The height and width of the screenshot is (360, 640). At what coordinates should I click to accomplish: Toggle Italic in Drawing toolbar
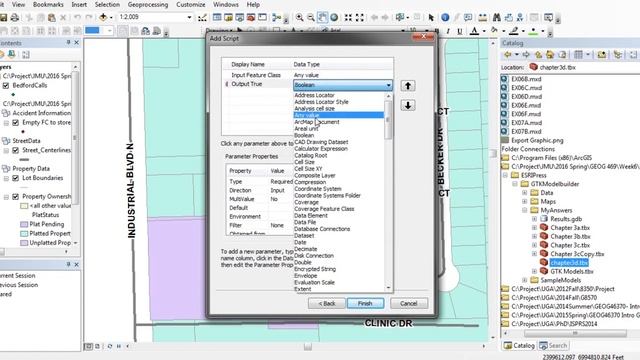click(x=448, y=31)
